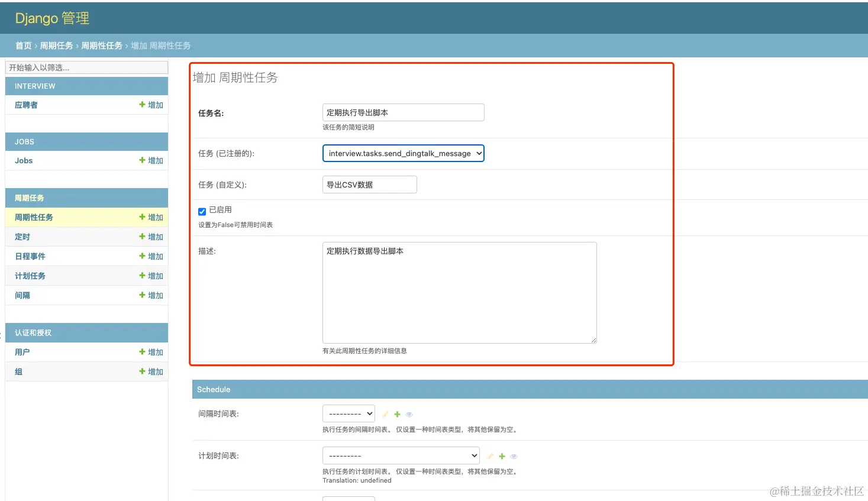
Task: Click 间隔时间表 field label
Action: click(x=218, y=413)
